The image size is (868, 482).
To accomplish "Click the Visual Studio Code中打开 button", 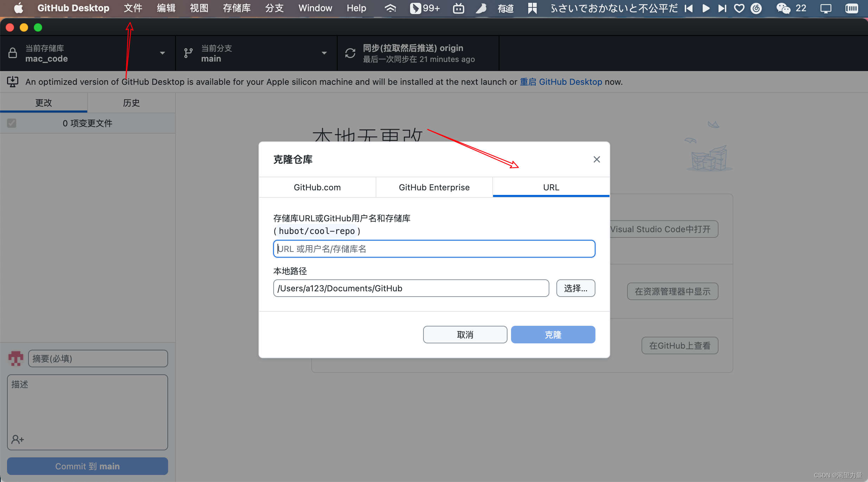I will pyautogui.click(x=664, y=229).
